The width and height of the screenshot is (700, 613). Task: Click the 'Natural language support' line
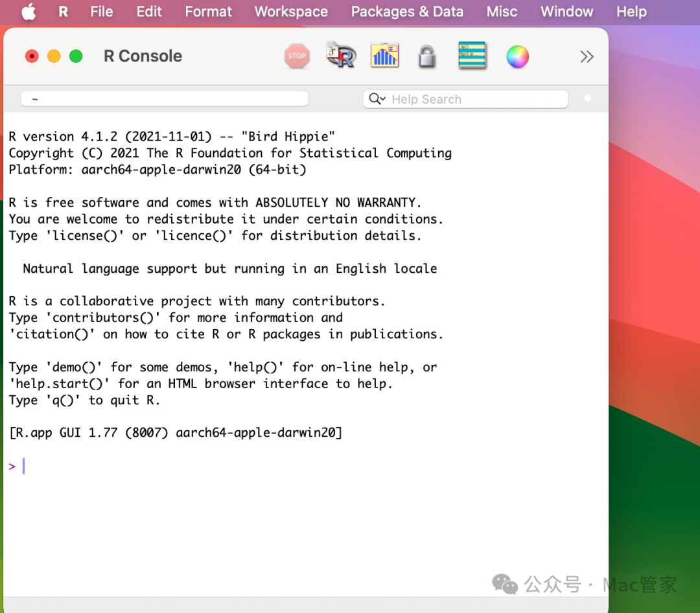coord(230,268)
